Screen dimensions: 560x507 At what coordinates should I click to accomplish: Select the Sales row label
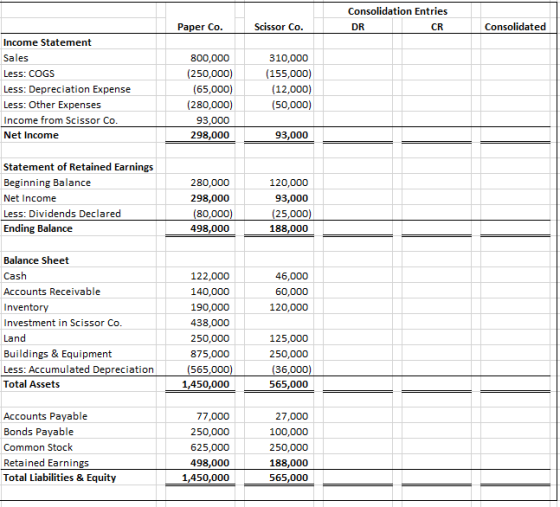[16, 58]
